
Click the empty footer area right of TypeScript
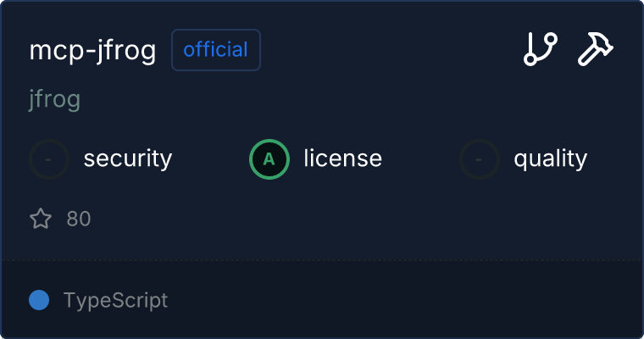pos(407,300)
